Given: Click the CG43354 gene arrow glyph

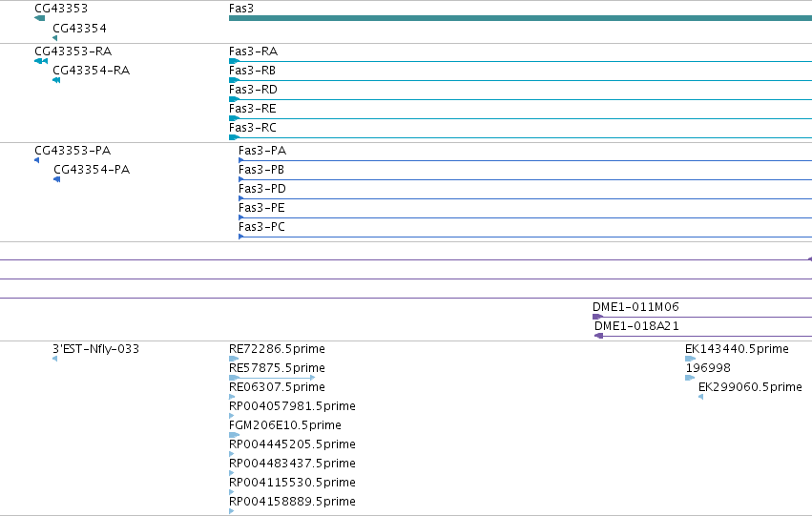Looking at the screenshot, I should coord(55,38).
